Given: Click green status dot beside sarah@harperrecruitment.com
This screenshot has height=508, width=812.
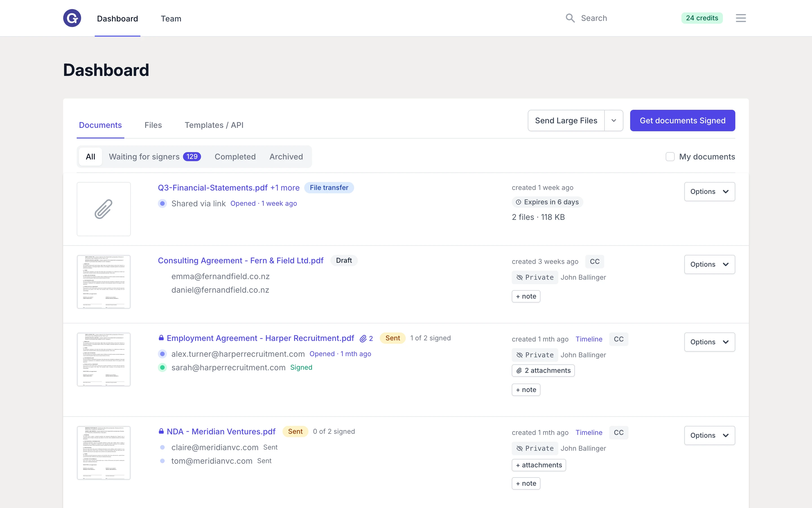Looking at the screenshot, I should (162, 367).
